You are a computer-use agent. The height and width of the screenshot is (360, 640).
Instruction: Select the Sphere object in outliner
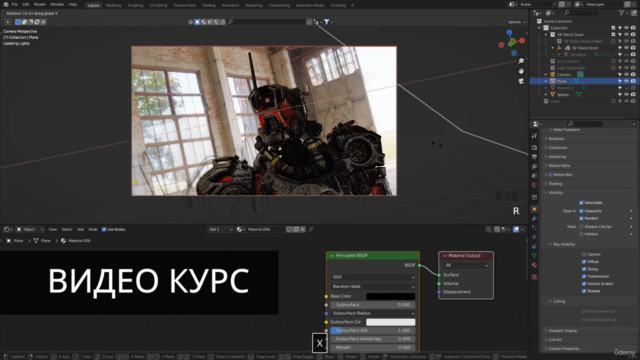point(563,94)
